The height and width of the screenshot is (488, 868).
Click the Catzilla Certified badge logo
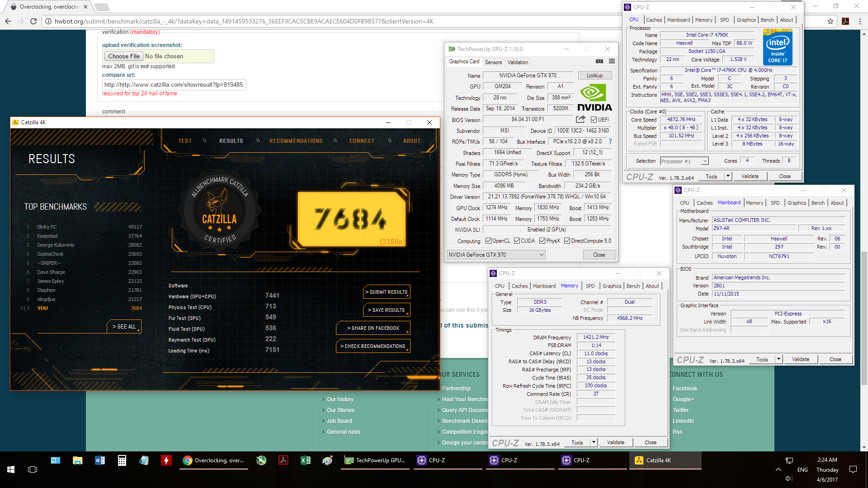click(x=219, y=211)
